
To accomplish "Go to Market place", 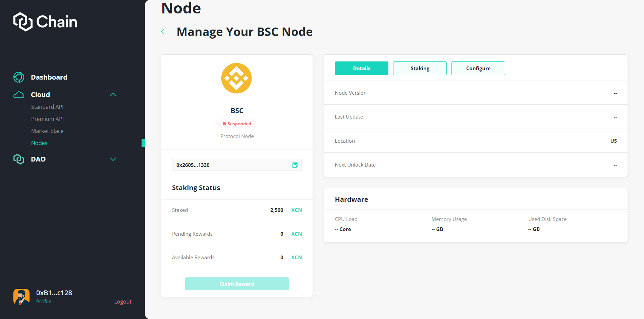I will pos(47,131).
